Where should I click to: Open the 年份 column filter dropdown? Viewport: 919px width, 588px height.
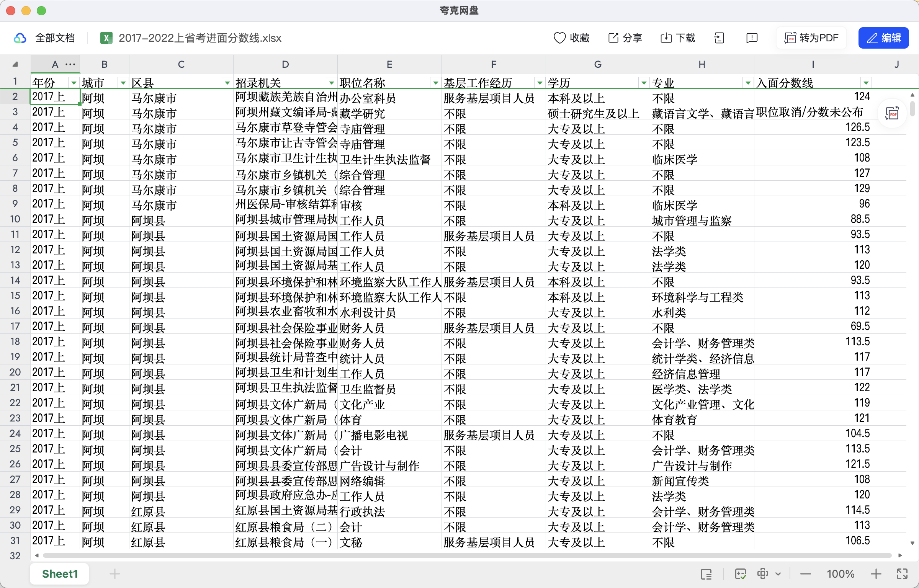[x=73, y=82]
